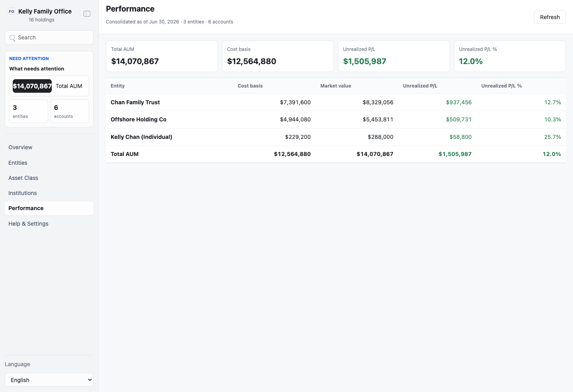Click the FO logo badge
The width and height of the screenshot is (573, 392).
coord(12,12)
